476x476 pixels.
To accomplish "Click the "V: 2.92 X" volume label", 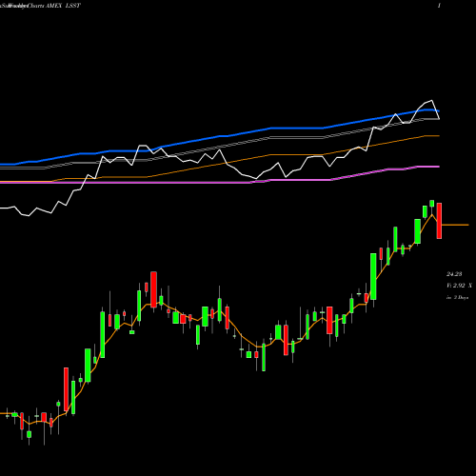I will pyautogui.click(x=459, y=286).
